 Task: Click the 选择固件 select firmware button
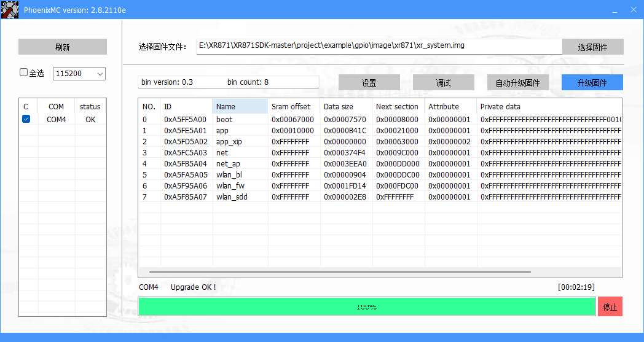click(x=592, y=47)
